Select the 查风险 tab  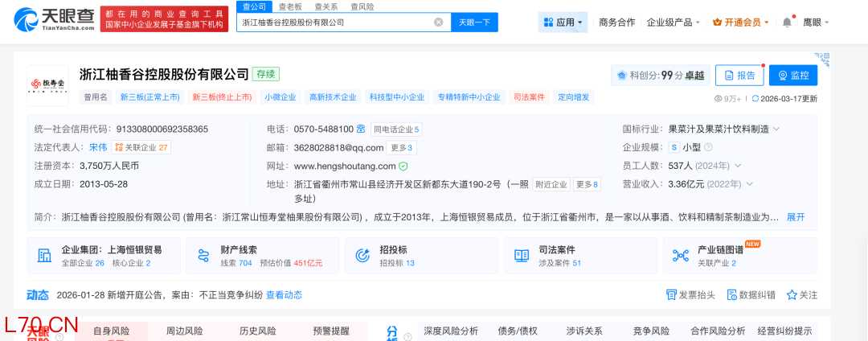[x=362, y=6]
